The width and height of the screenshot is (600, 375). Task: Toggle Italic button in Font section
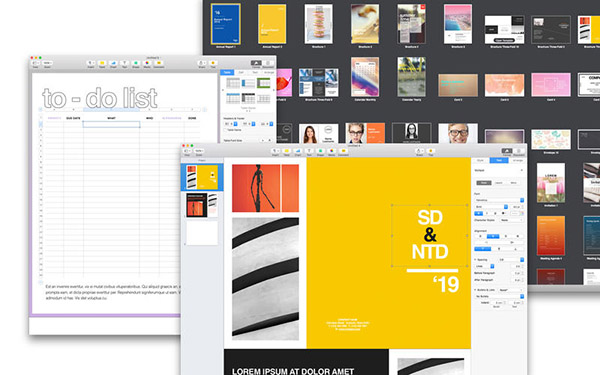point(487,213)
